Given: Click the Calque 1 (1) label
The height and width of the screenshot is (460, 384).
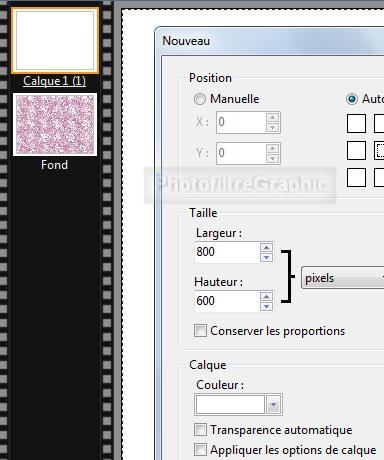Looking at the screenshot, I should [55, 81].
